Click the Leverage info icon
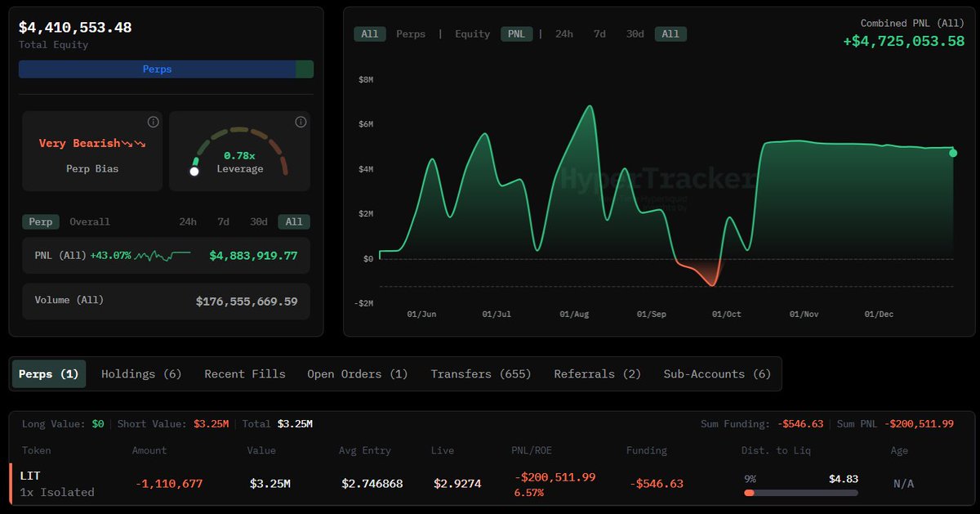This screenshot has width=980, height=514. (x=301, y=122)
